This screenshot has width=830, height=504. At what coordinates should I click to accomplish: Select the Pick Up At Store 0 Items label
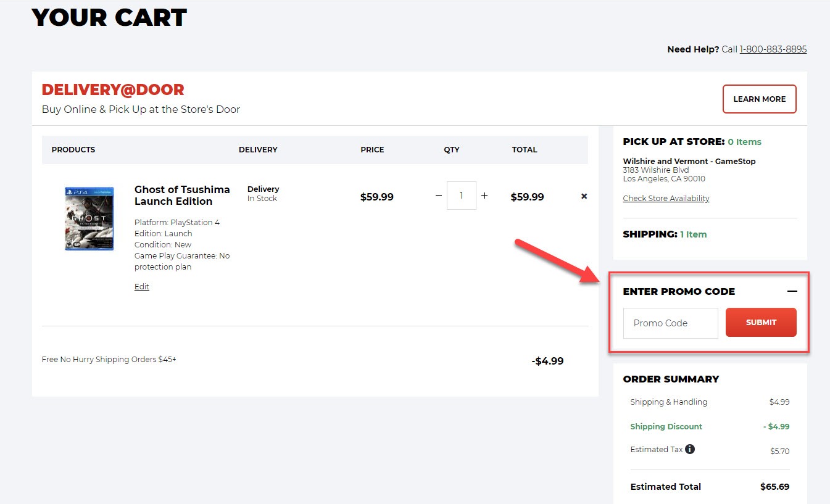pyautogui.click(x=692, y=142)
